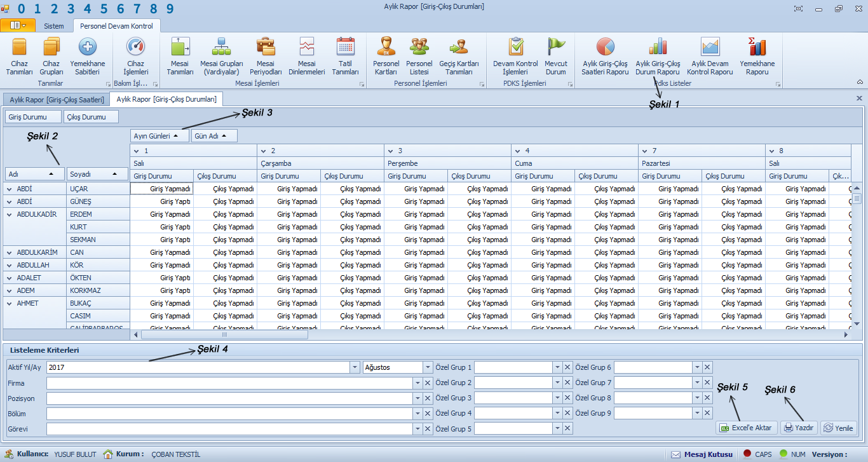Open Cihaz Tanımları from the ribbon
The width and height of the screenshot is (868, 462).
click(x=20, y=57)
